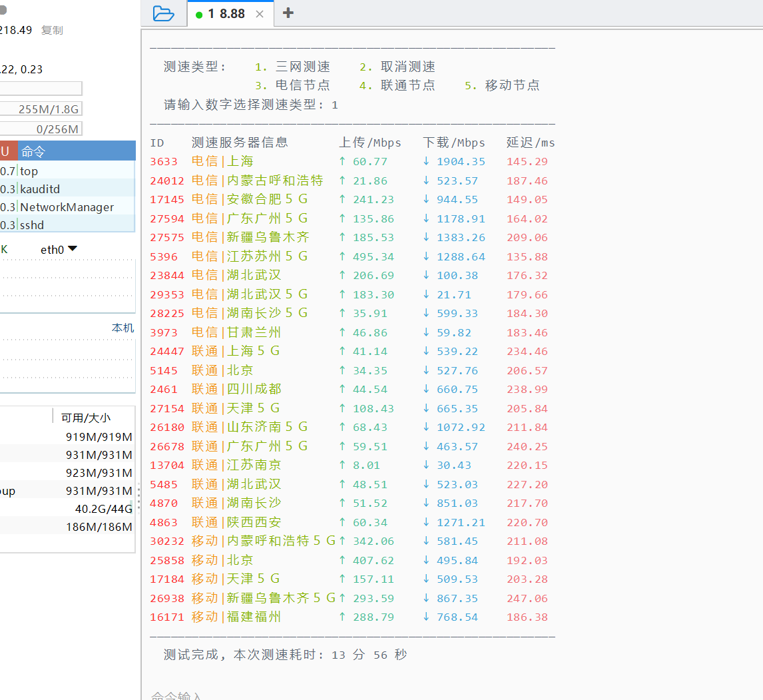Select the top process row
This screenshot has width=763, height=700.
67,171
